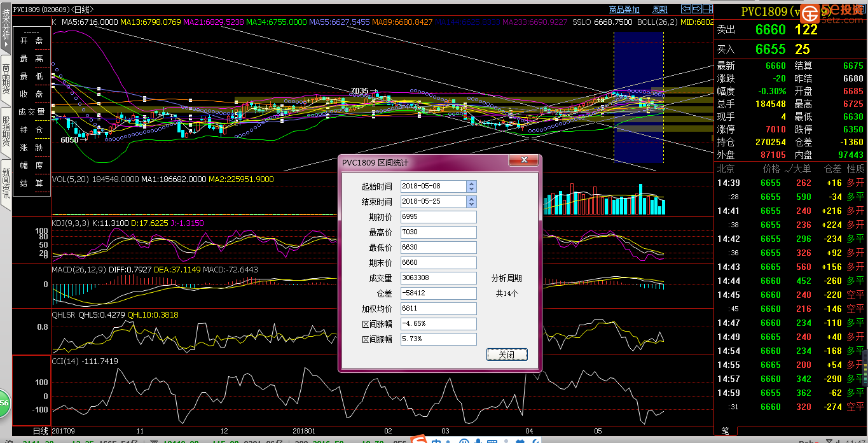Image resolution: width=868 pixels, height=443 pixels.
Task: Increment the 结束时间 date stepper
Action: [471, 199]
